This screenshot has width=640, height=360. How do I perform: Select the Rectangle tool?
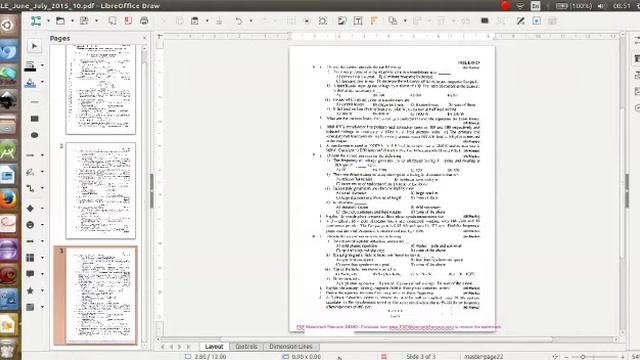(34, 119)
